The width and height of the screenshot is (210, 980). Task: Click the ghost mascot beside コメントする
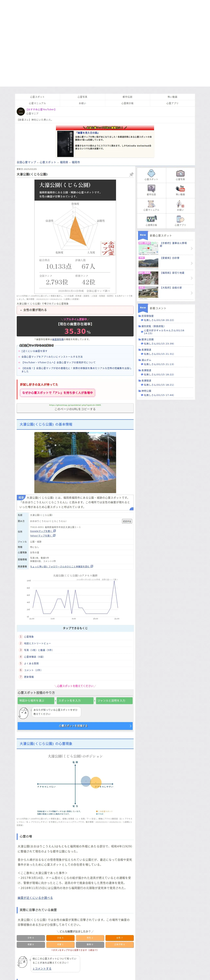[22, 962]
